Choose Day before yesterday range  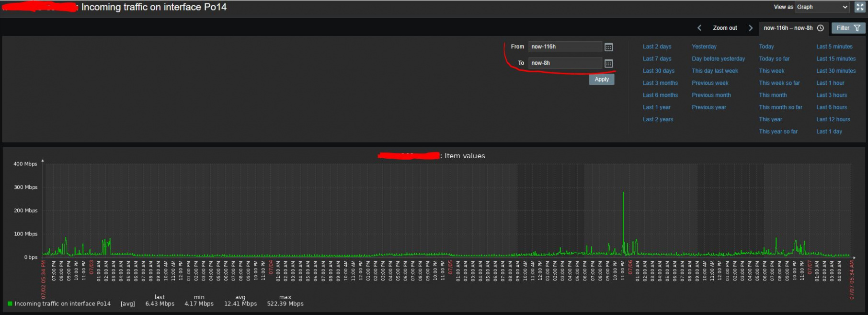(719, 58)
